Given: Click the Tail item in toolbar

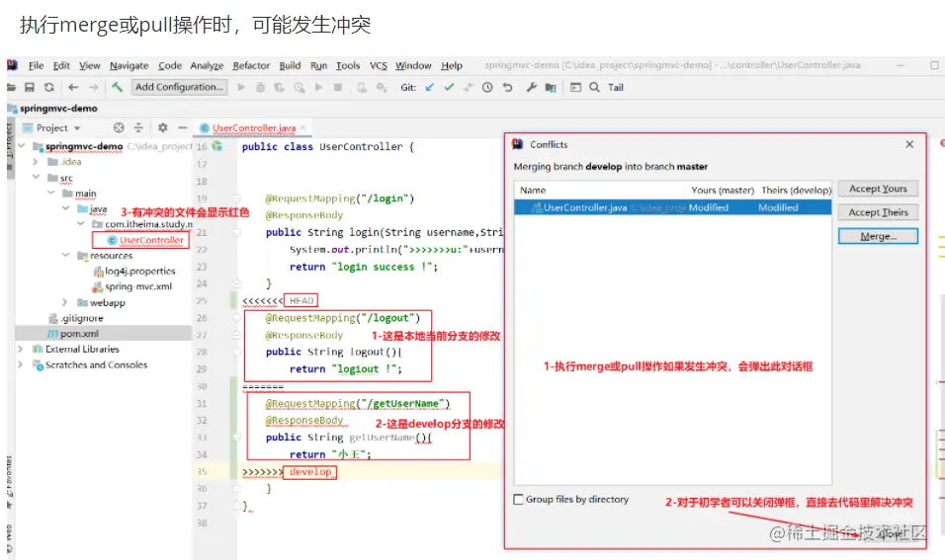Looking at the screenshot, I should (615, 87).
